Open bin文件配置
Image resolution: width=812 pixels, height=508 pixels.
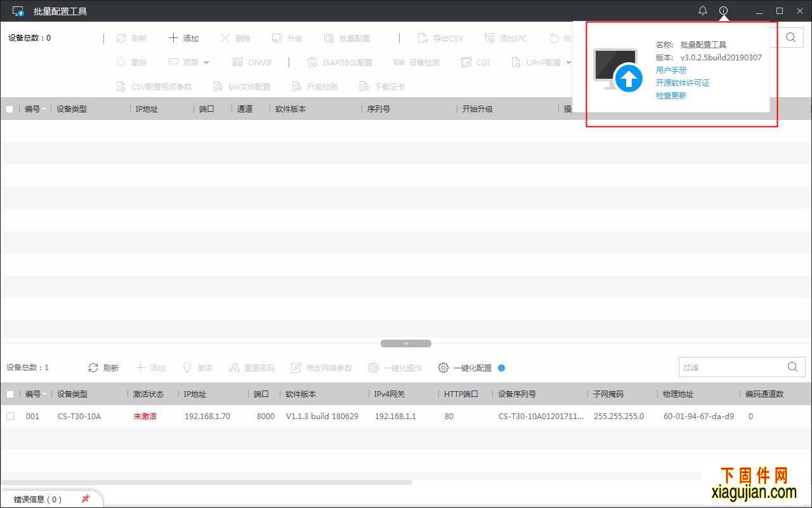point(242,86)
